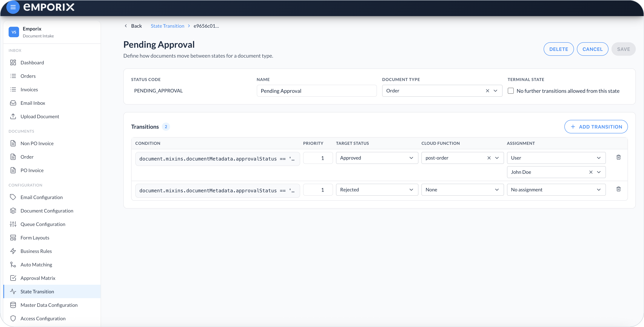644x327 pixels.
Task: Select Auto Matching in sidebar
Action: [x=52, y=265]
